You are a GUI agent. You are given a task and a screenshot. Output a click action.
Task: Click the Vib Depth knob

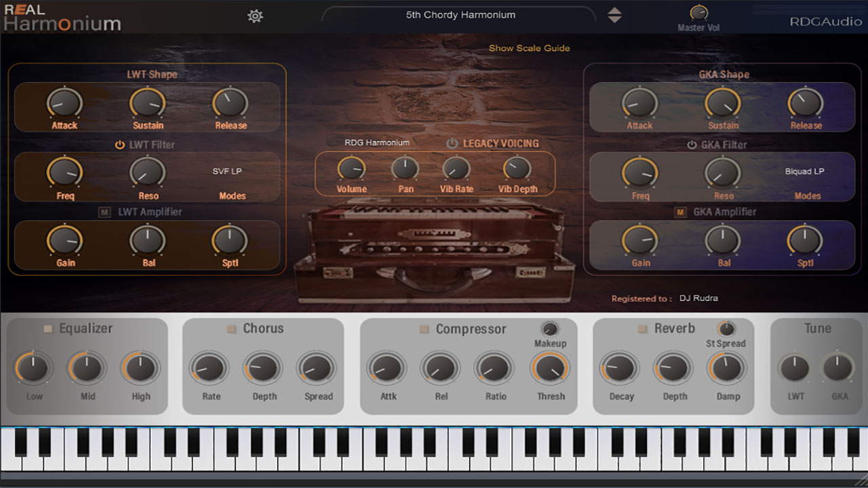pos(517,168)
